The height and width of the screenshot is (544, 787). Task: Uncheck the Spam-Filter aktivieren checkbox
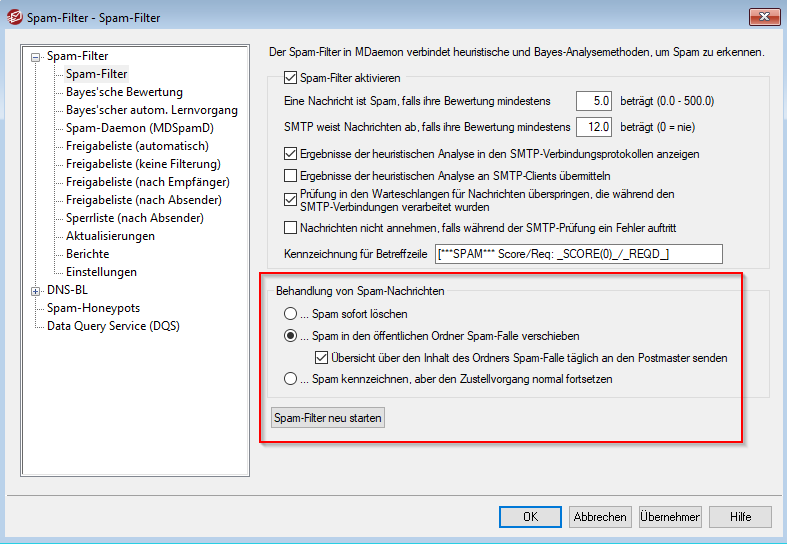click(291, 78)
